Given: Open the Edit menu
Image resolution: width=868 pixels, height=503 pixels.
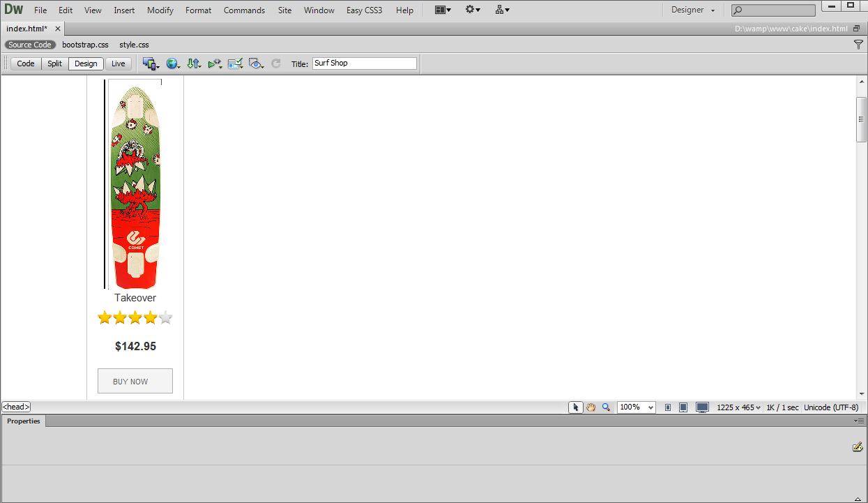Looking at the screenshot, I should [x=66, y=10].
